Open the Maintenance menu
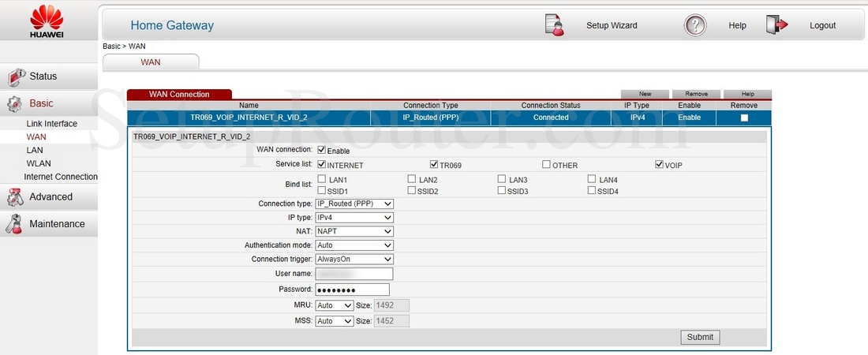The height and width of the screenshot is (355, 868). click(x=49, y=224)
